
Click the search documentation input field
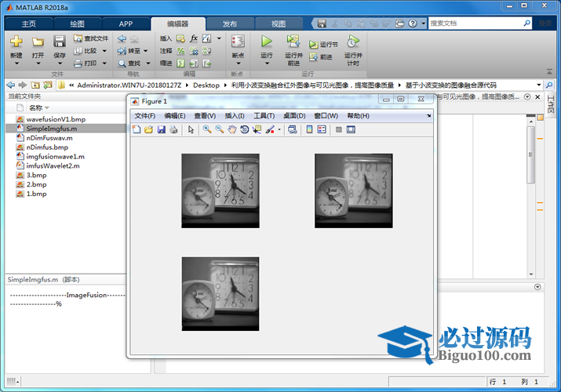point(479,24)
